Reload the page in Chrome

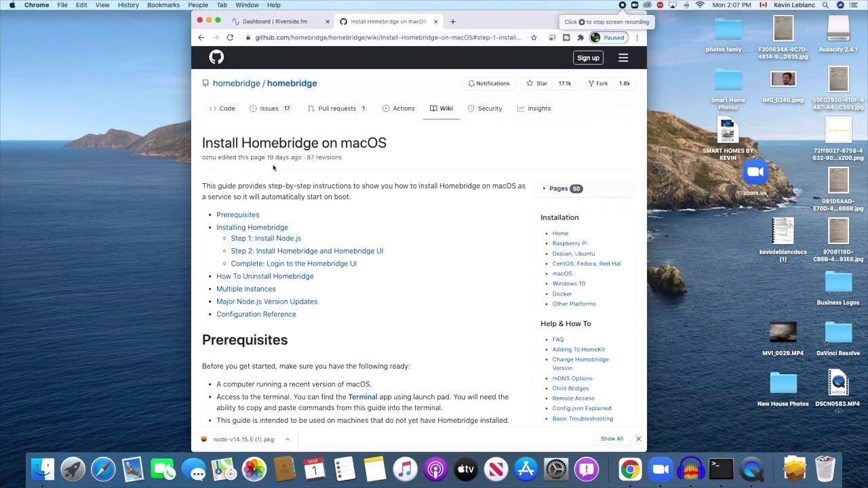[230, 37]
